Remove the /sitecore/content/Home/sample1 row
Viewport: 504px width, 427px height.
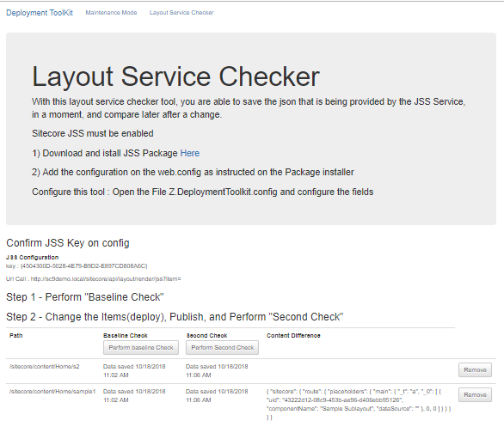[475, 394]
